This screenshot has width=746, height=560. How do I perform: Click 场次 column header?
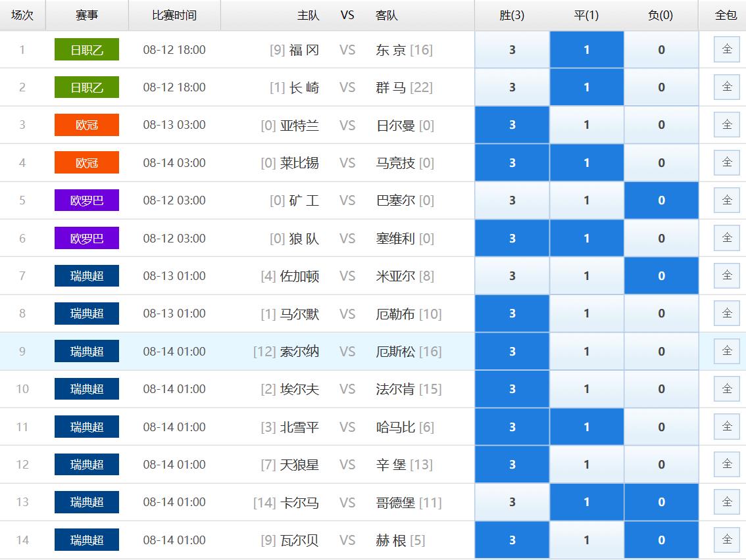click(22, 15)
